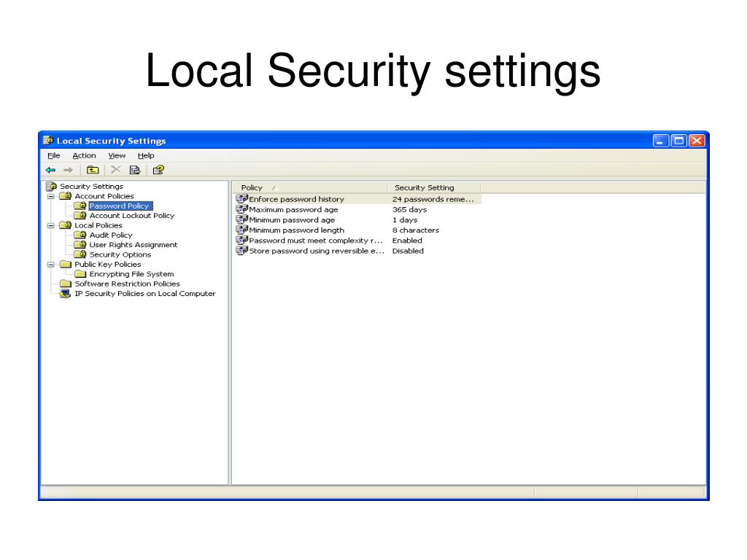Click the '8 characters' setting value
Screen dimensions: 747x560
pos(415,230)
